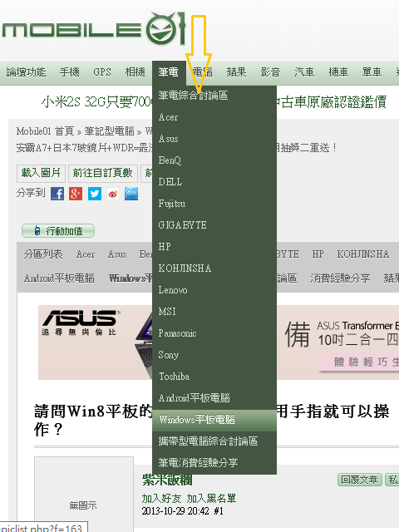Viewport: 399px width, 532px height.
Task: Open 論壇功能 in the navigation bar
Action: tap(26, 72)
